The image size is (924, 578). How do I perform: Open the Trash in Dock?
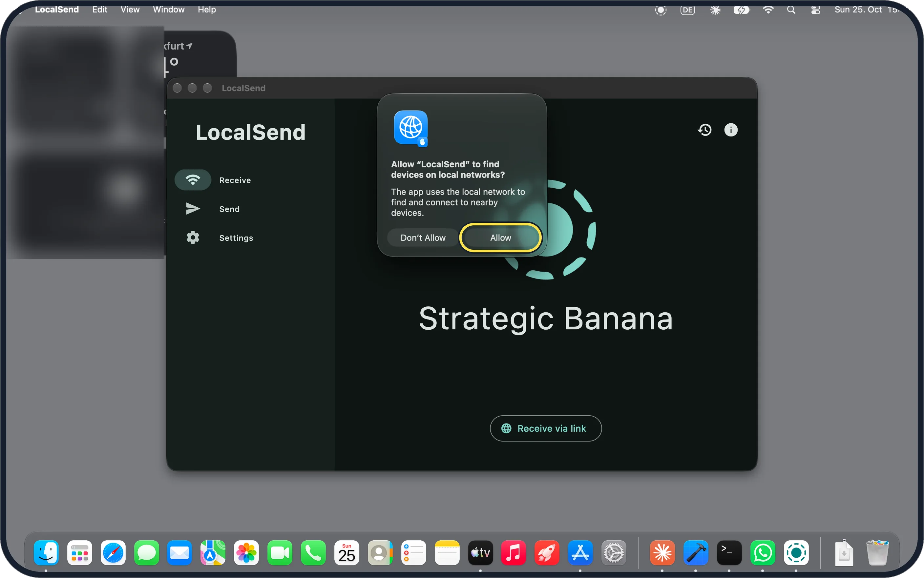coord(877,553)
